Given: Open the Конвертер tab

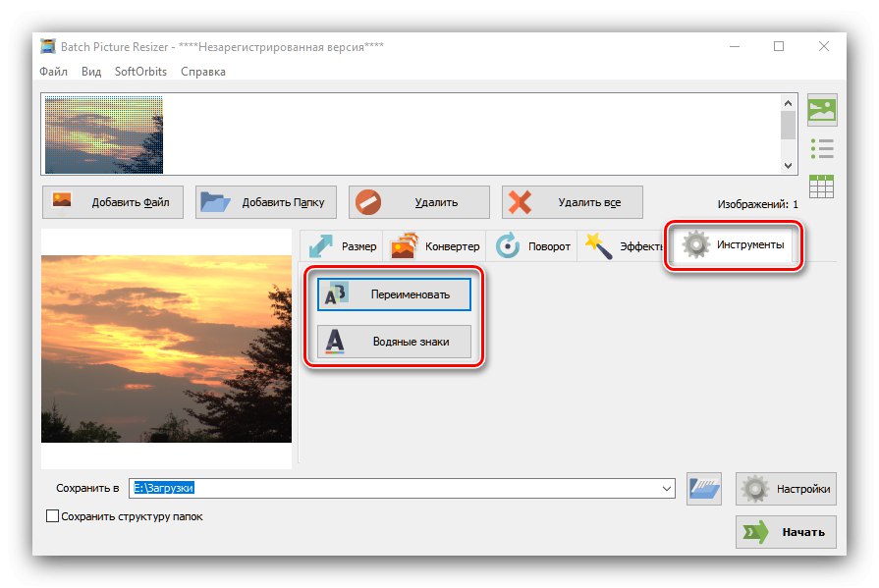Looking at the screenshot, I should pyautogui.click(x=435, y=245).
